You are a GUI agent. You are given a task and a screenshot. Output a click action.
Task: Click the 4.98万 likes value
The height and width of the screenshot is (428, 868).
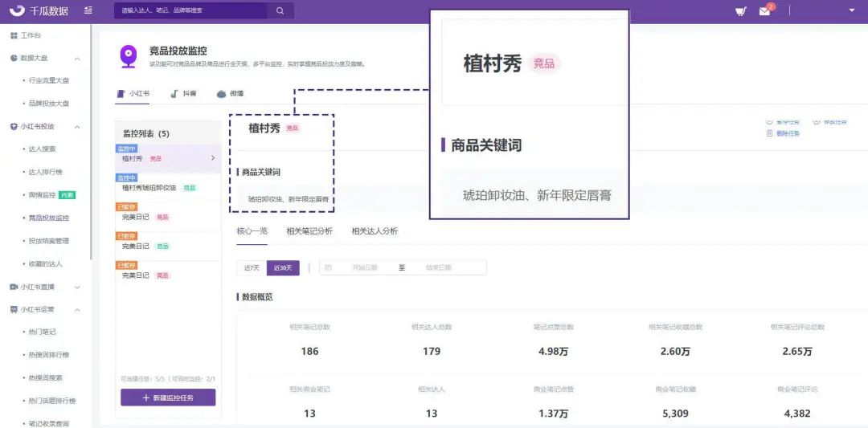click(x=553, y=351)
